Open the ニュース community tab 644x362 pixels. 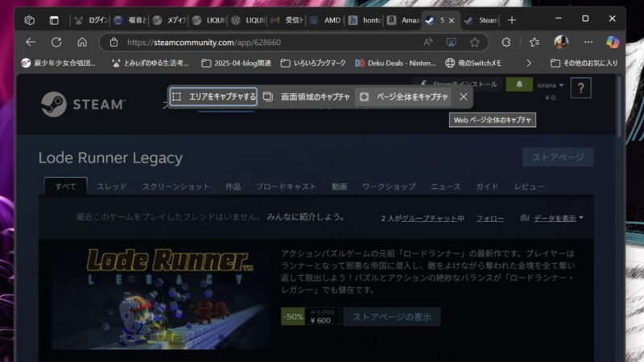[x=446, y=187]
